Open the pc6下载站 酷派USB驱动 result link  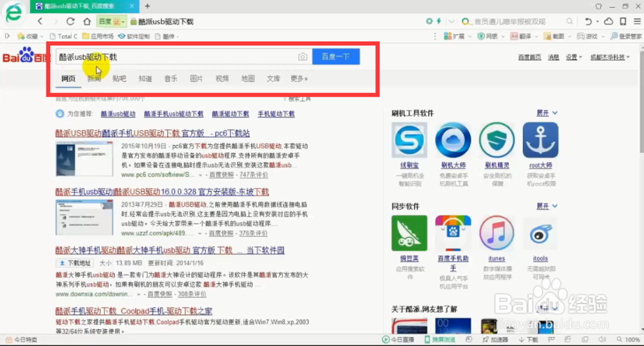[x=153, y=133]
